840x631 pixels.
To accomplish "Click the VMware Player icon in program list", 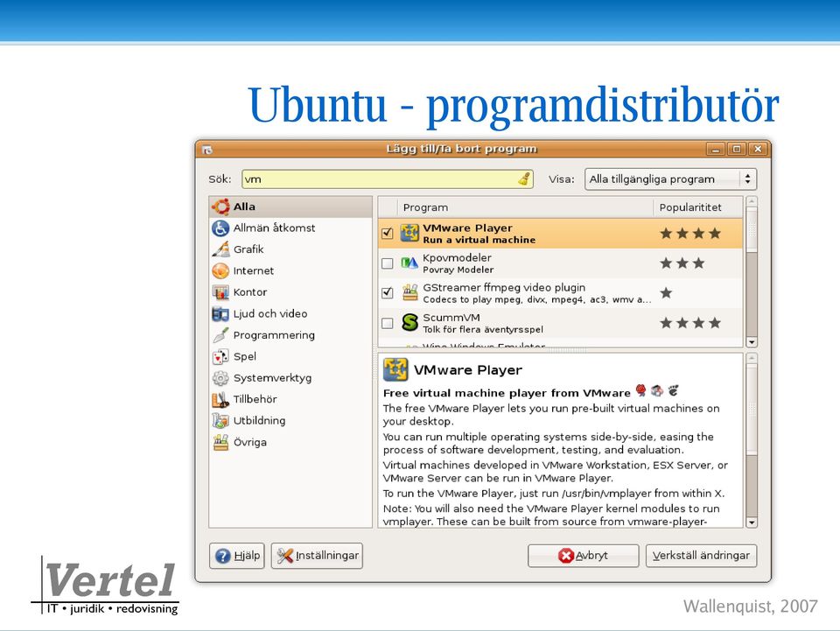I will pos(409,233).
